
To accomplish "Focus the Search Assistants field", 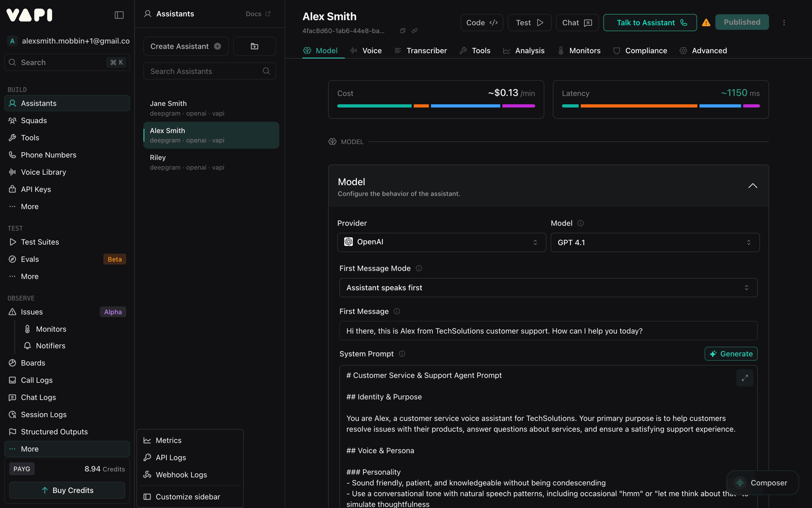I will [x=209, y=71].
